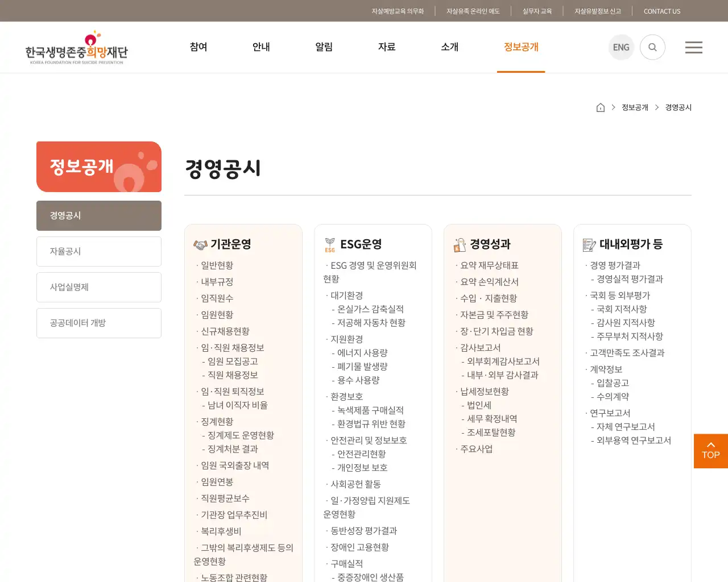Select the 정보공개 navigation menu
The image size is (728, 582).
(x=520, y=47)
